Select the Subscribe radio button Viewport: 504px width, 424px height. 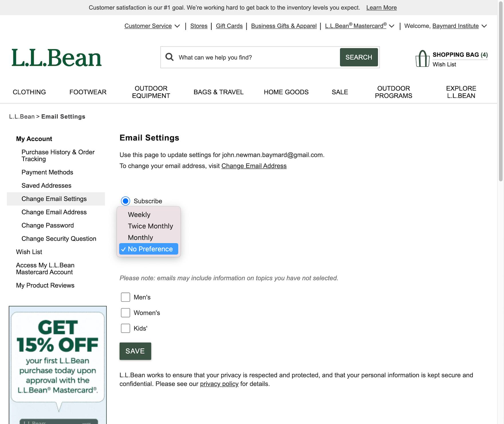(x=125, y=201)
